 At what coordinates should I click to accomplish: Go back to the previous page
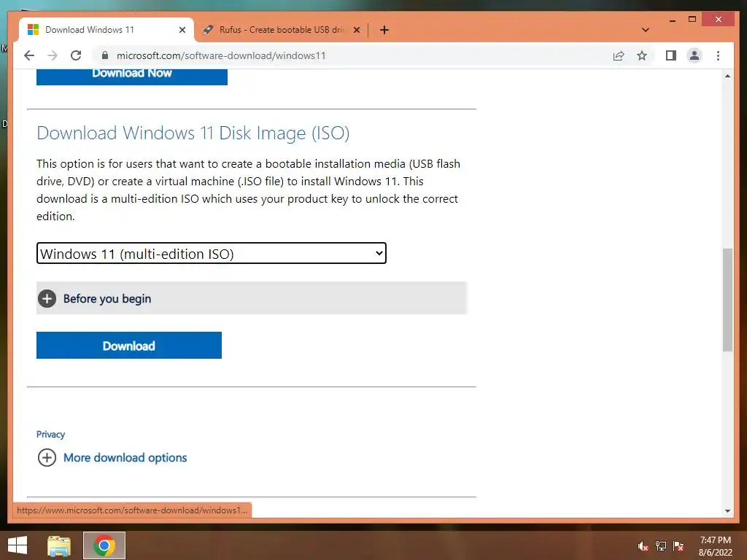[29, 55]
